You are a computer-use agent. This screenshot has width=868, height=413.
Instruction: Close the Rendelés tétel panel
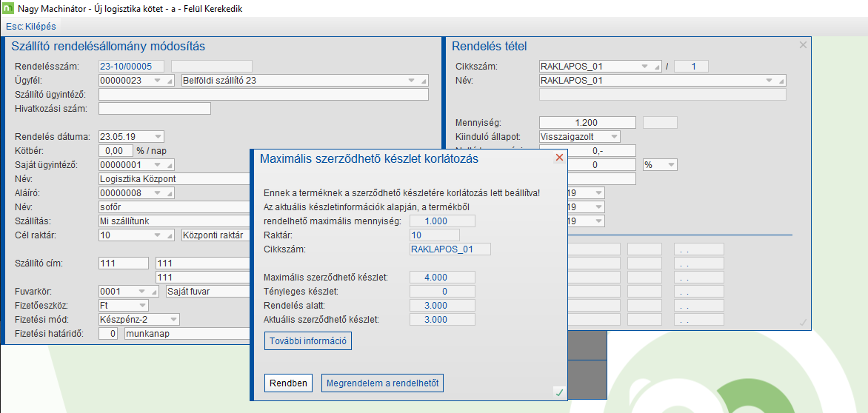(804, 45)
